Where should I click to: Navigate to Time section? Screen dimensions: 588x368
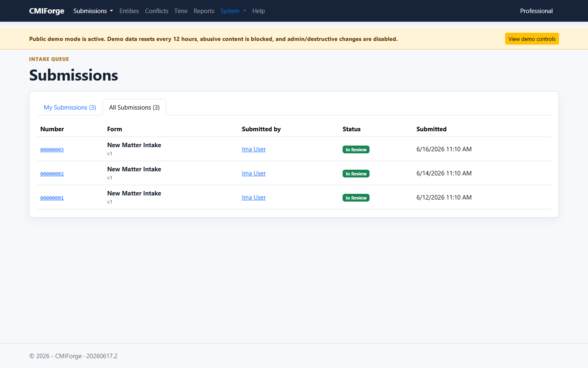(181, 11)
